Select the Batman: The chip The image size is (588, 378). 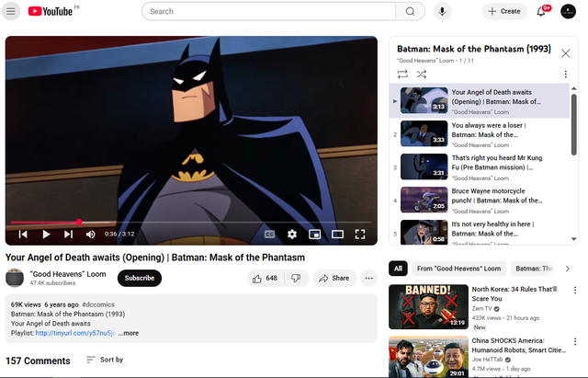pyautogui.click(x=534, y=269)
